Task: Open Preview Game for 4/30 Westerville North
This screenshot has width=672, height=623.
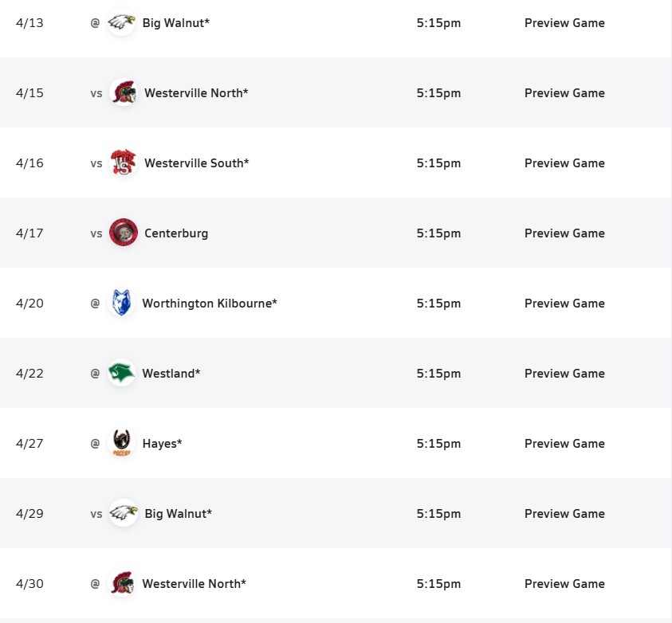Action: pyautogui.click(x=564, y=584)
